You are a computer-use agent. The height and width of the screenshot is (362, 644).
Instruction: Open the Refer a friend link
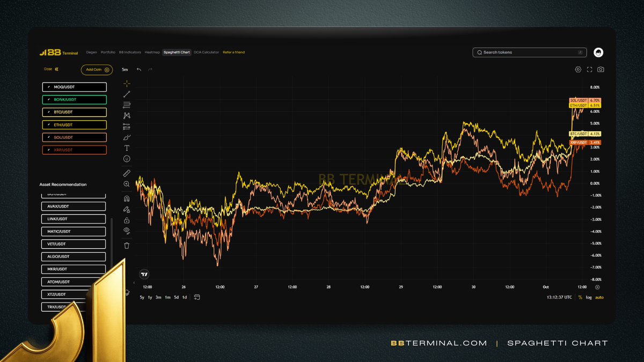click(x=233, y=52)
